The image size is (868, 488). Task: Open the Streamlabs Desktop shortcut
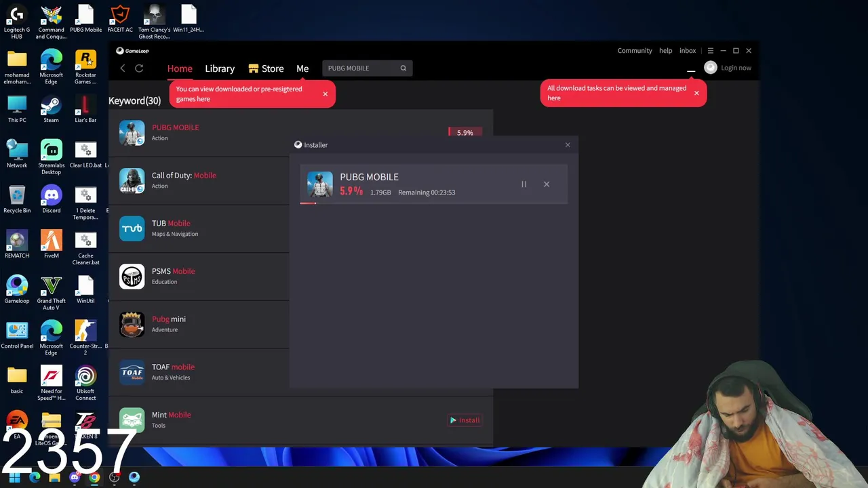point(51,157)
